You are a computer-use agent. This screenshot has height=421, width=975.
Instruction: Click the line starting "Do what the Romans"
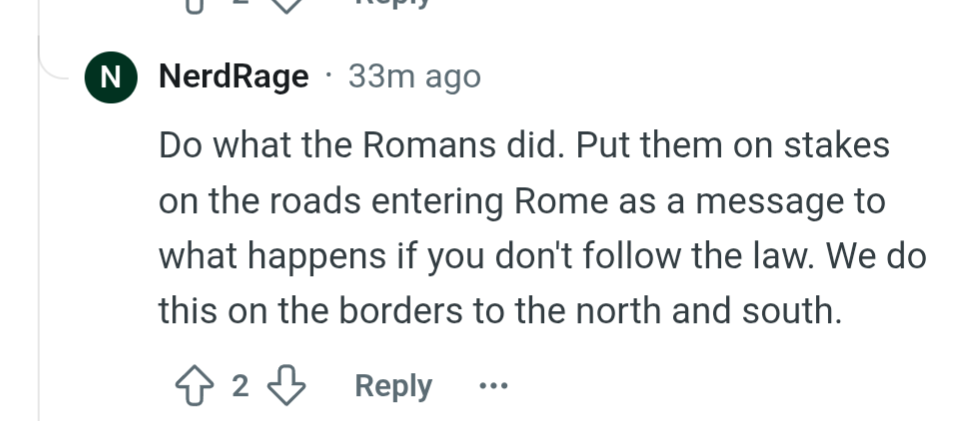point(523,146)
